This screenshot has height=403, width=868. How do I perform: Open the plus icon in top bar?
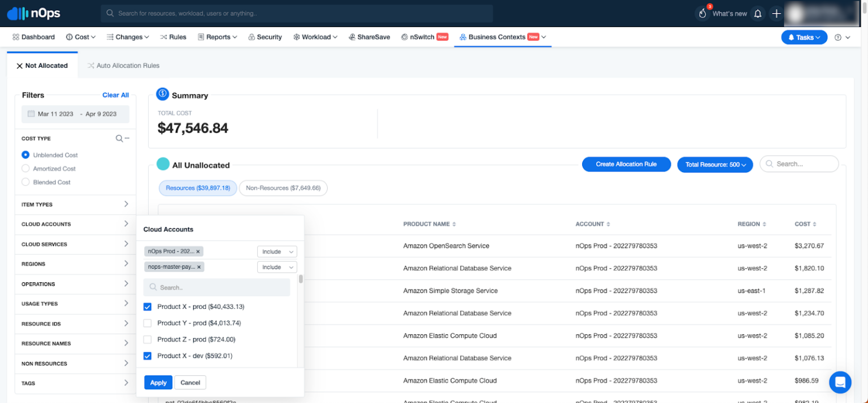click(x=776, y=13)
